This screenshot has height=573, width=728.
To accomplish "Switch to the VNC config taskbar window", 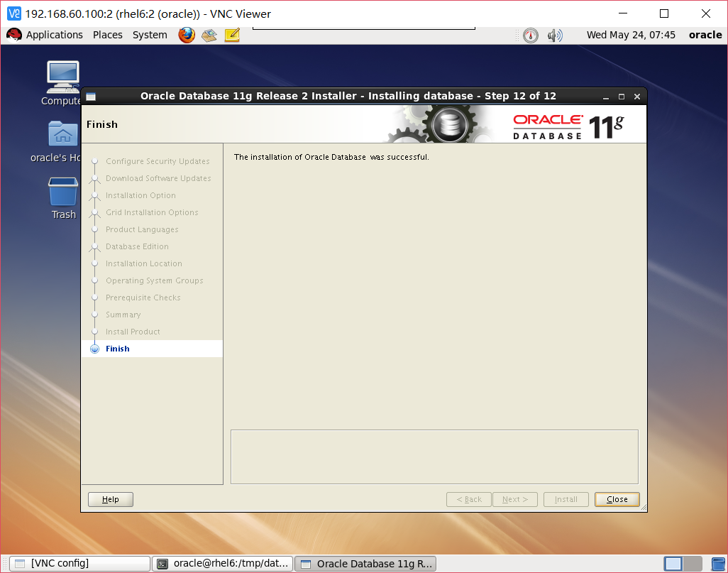I will [78, 563].
